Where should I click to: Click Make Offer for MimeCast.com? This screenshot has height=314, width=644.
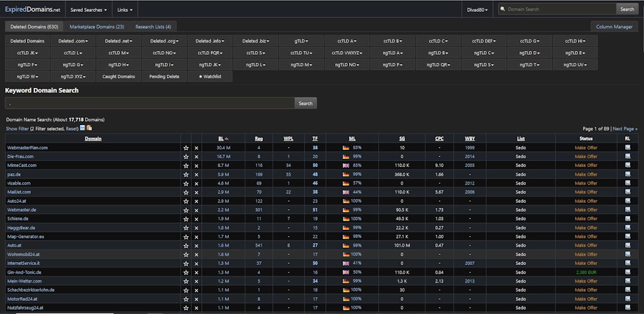point(586,165)
